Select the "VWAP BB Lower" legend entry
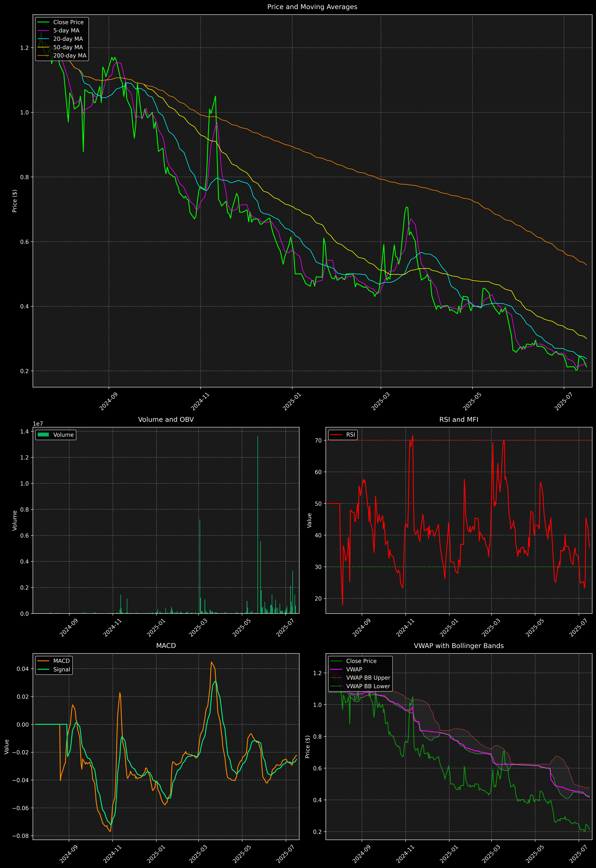Image resolution: width=596 pixels, height=868 pixels. click(x=368, y=686)
